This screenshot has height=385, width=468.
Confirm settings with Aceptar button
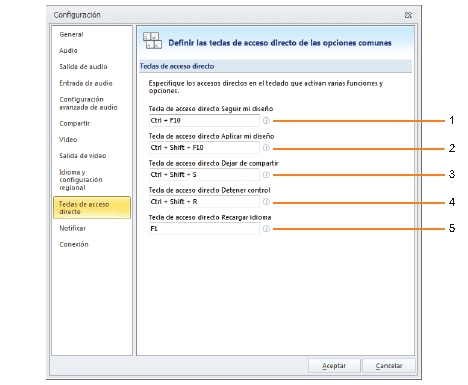click(x=334, y=366)
